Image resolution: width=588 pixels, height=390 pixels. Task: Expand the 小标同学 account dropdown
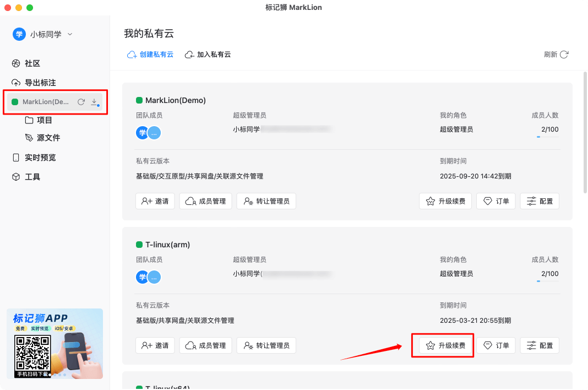coord(69,34)
